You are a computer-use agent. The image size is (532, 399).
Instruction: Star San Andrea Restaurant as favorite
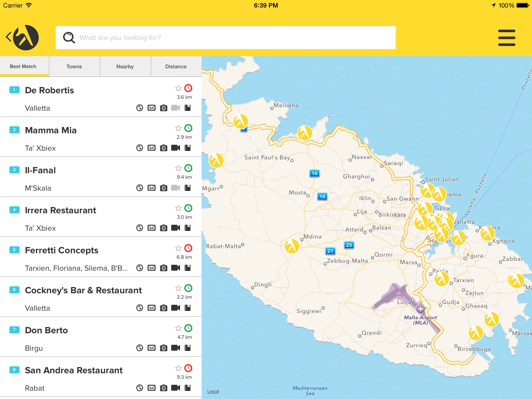click(178, 368)
